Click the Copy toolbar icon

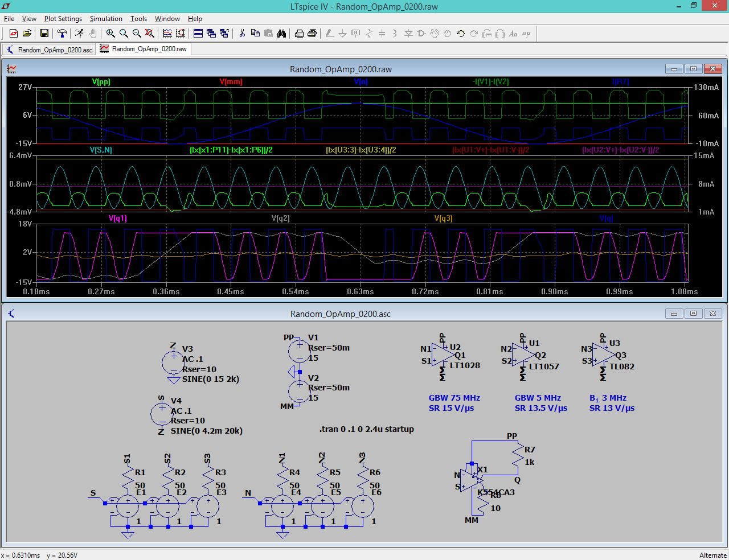pos(255,34)
